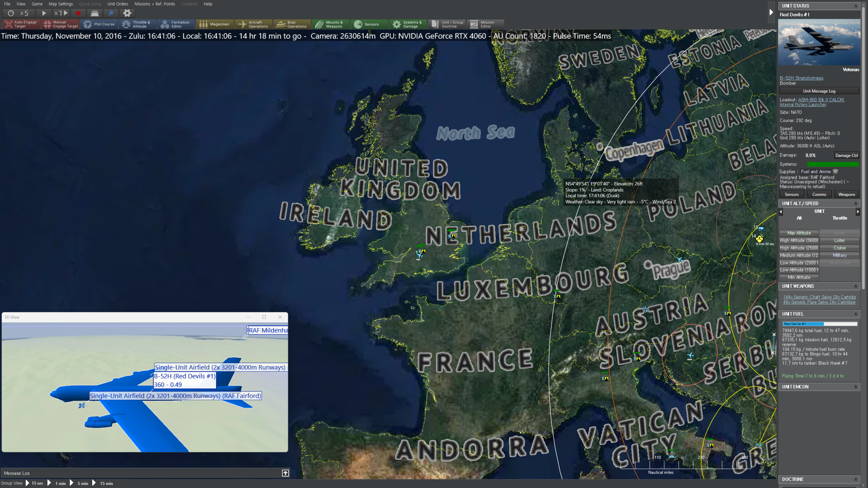The height and width of the screenshot is (488, 868).
Task: Open game options via the gear icon
Action: click(127, 13)
